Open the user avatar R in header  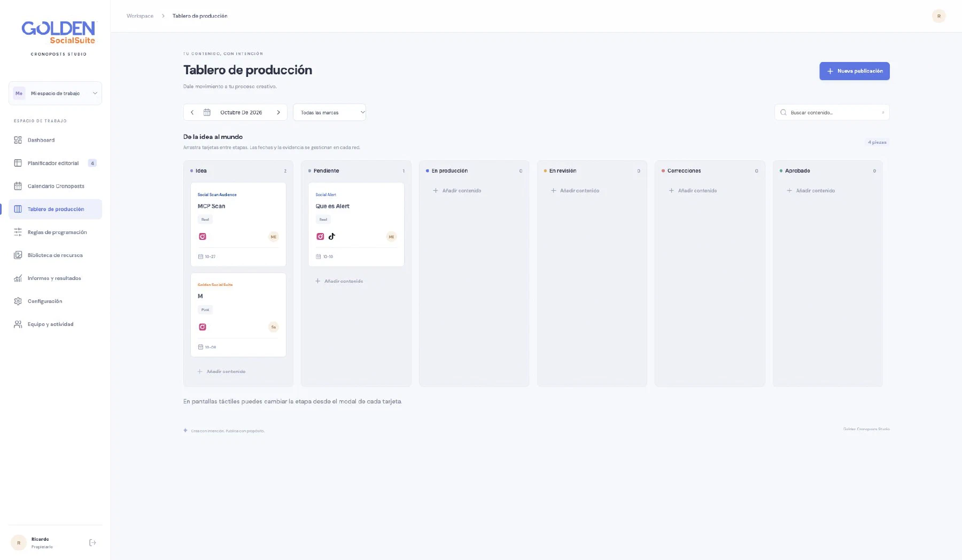pos(939,16)
